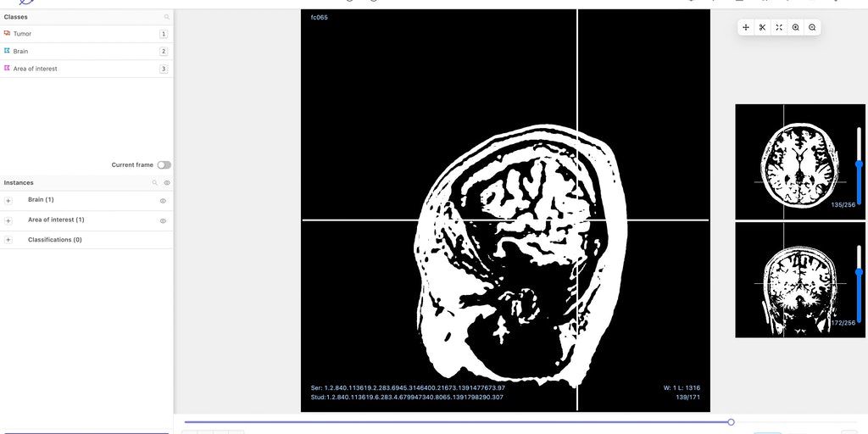
Task: Click hotkey badge 2 for Brain
Action: (164, 52)
